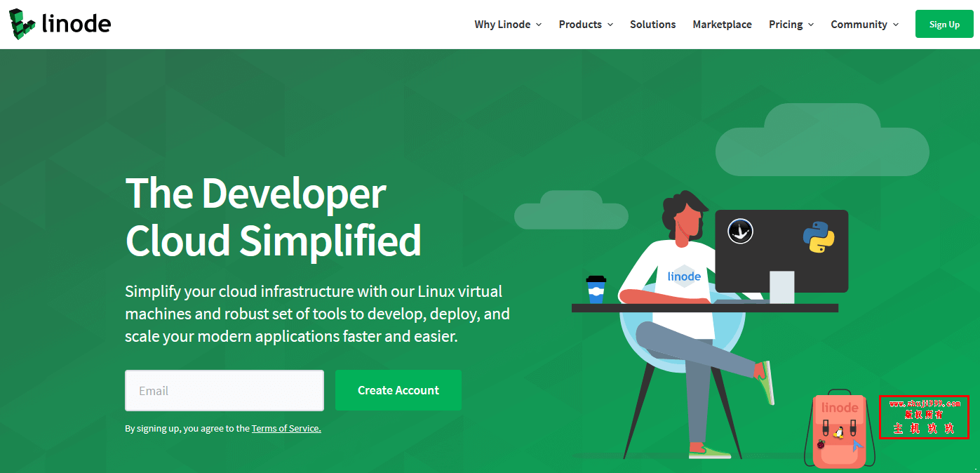
Task: Expand the Pricing dropdown menu
Action: click(x=791, y=25)
